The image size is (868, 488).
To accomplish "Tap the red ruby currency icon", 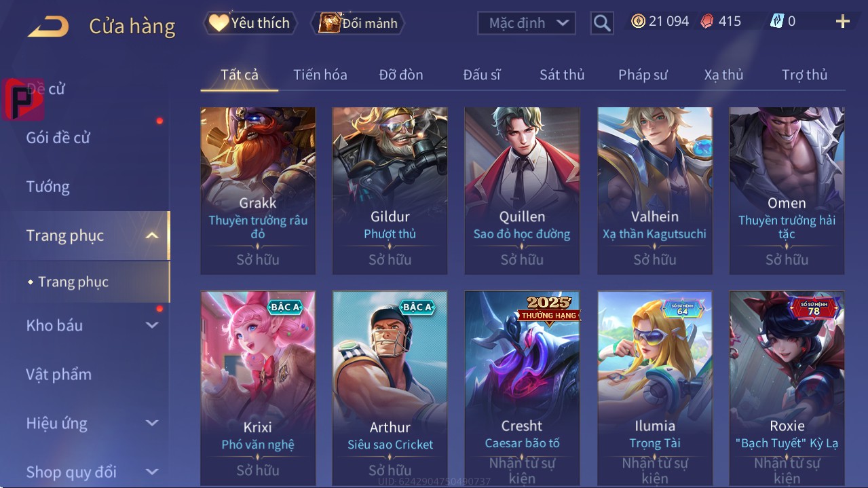I will pyautogui.click(x=707, y=22).
